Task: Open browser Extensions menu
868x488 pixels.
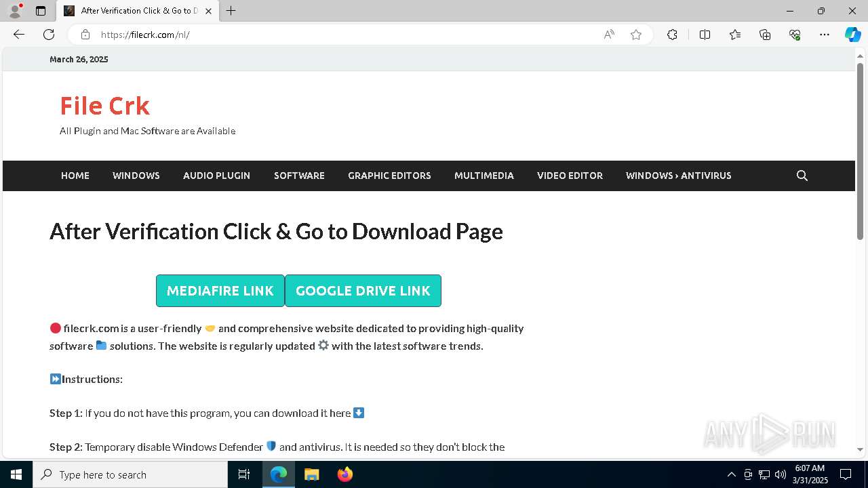Action: coord(672,35)
